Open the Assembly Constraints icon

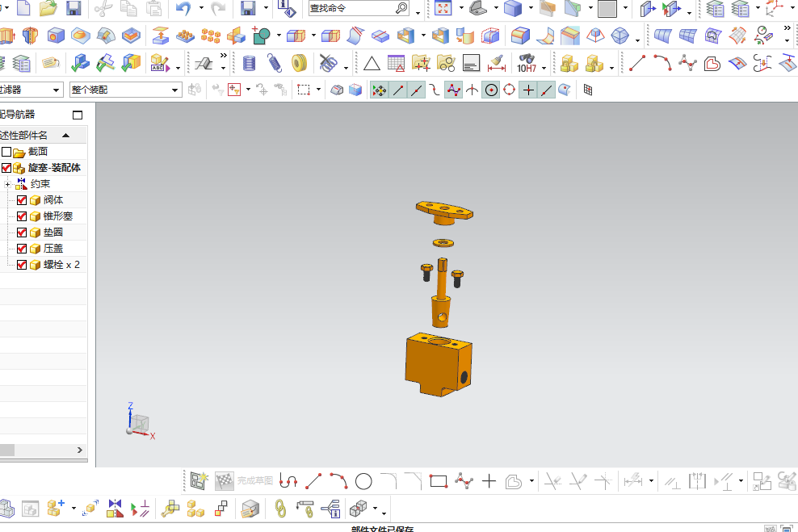click(139, 508)
